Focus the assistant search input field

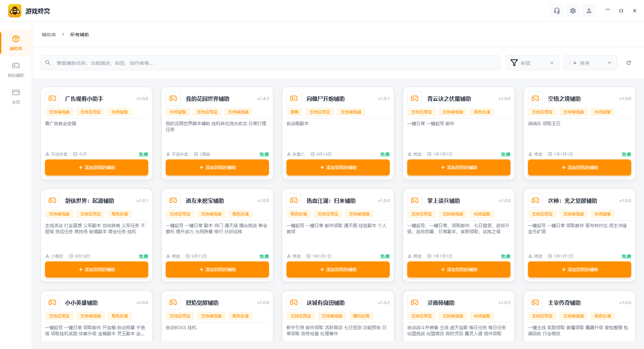click(270, 63)
